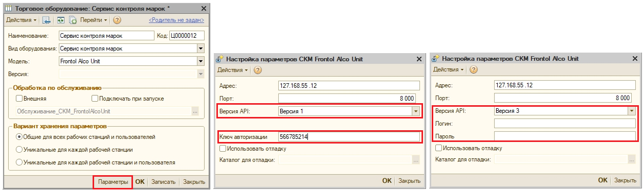Click Ключ авторизации field containing 566785214
Image resolution: width=644 pixels, height=191 pixels.
pos(349,136)
